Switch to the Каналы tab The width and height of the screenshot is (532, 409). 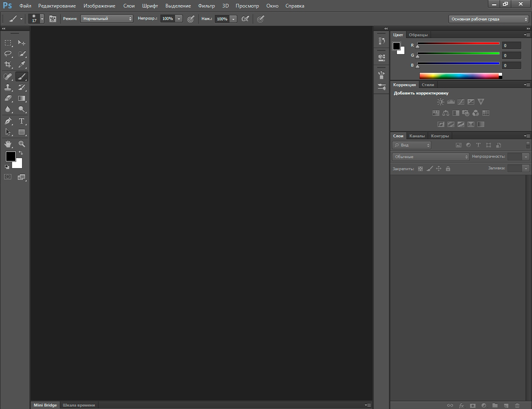pos(417,136)
